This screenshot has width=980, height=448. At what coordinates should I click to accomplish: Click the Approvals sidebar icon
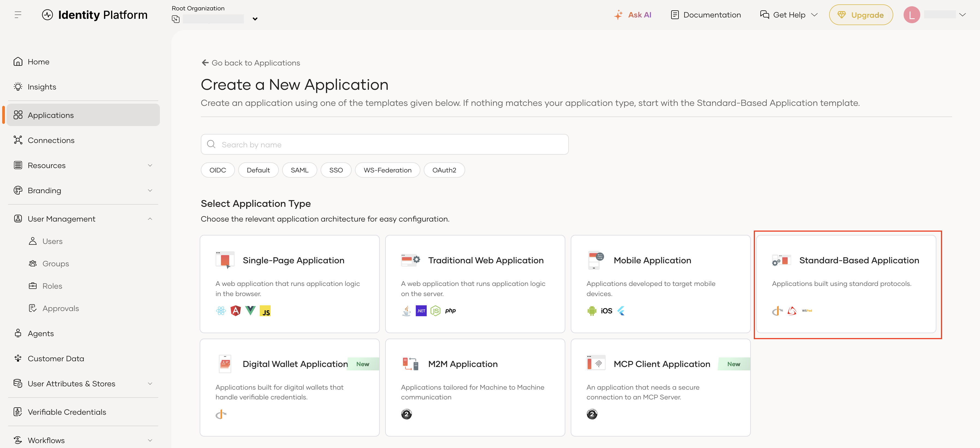click(x=33, y=308)
